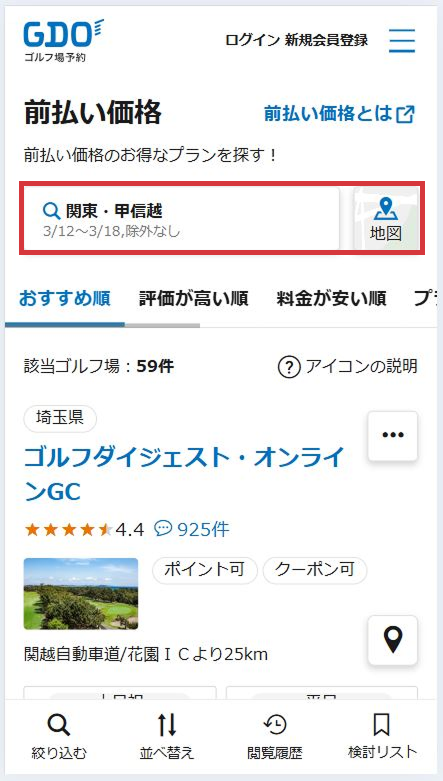Tap the 並べ替え sort arrows icon
This screenshot has height=781, width=443.
tap(167, 726)
